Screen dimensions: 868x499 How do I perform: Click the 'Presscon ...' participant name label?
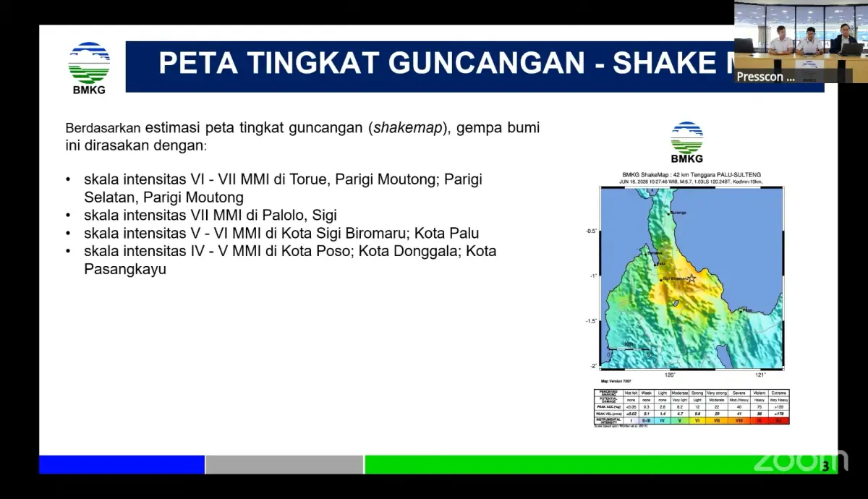coord(765,76)
